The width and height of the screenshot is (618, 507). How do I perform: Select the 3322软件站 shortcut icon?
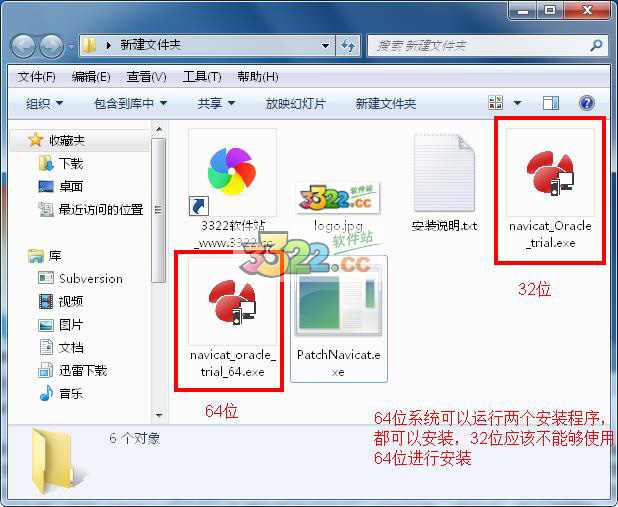pyautogui.click(x=232, y=173)
